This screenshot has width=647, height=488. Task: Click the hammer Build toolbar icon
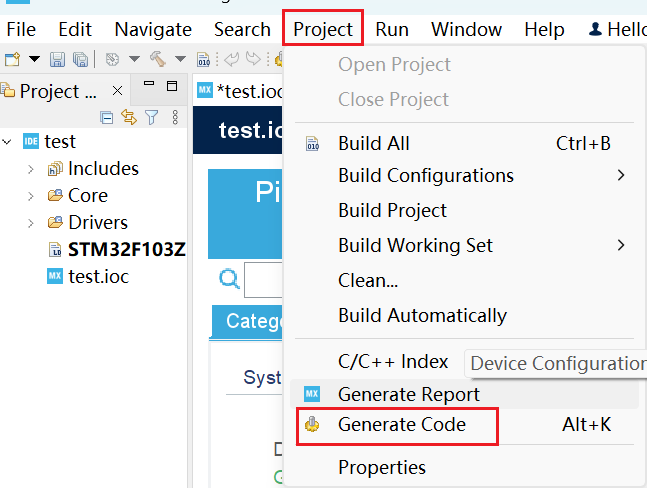pos(158,59)
